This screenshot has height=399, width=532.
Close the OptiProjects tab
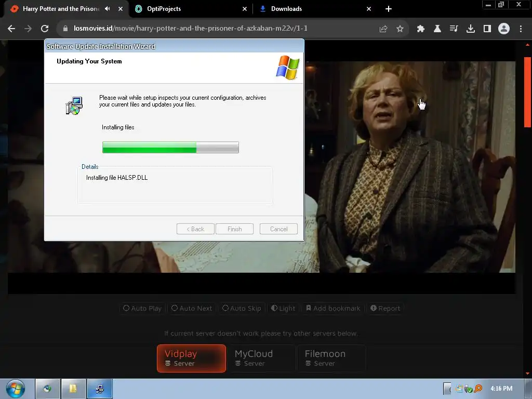tap(245, 9)
